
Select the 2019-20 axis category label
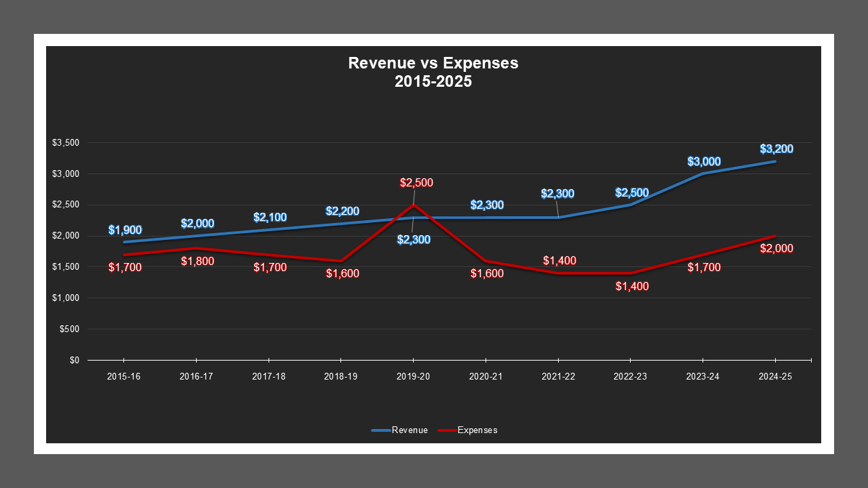tap(412, 375)
